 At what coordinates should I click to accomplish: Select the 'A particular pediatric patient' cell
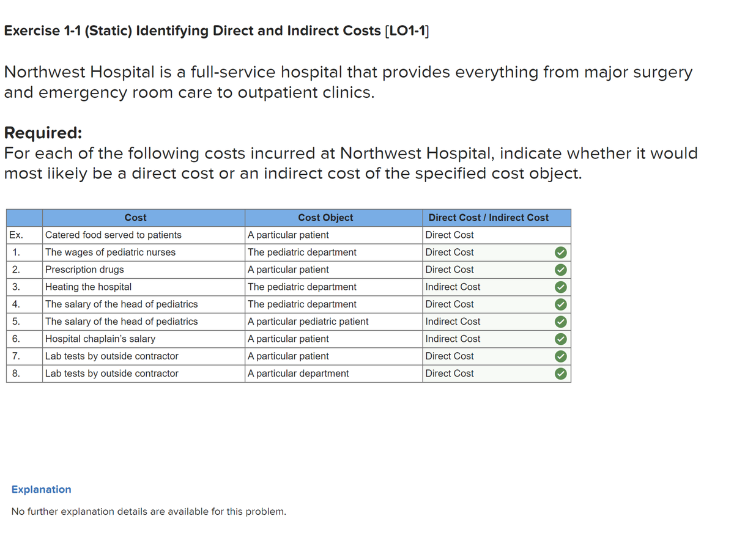[333, 322]
